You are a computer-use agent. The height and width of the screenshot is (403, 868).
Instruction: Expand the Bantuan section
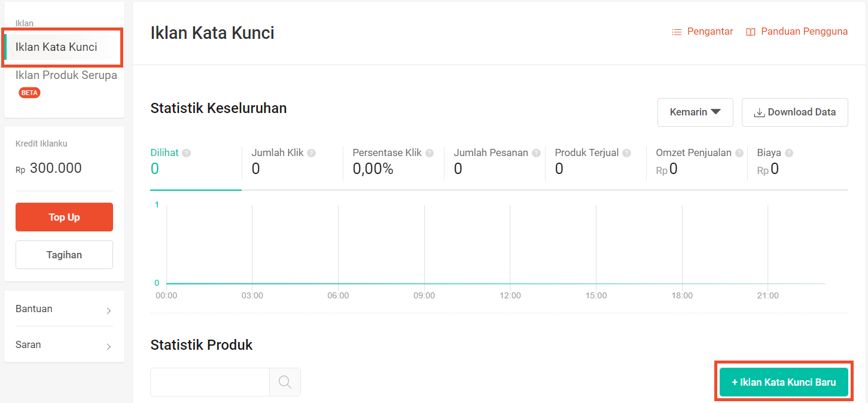click(64, 309)
